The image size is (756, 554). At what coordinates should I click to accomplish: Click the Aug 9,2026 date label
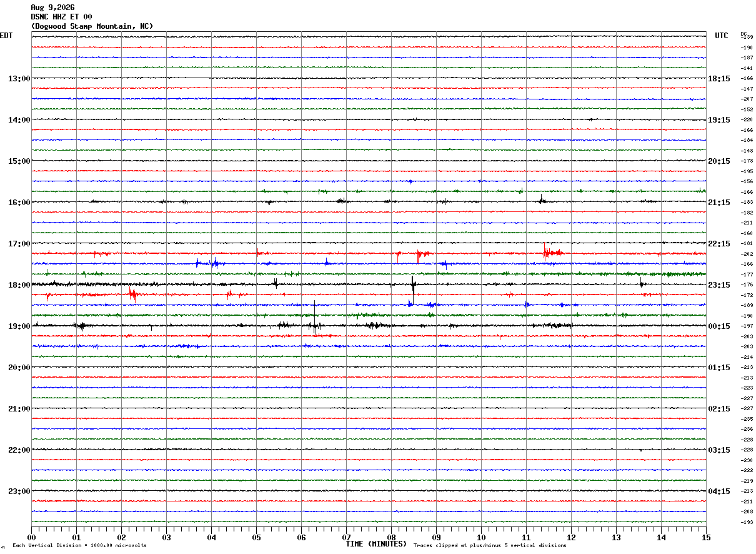pyautogui.click(x=52, y=8)
